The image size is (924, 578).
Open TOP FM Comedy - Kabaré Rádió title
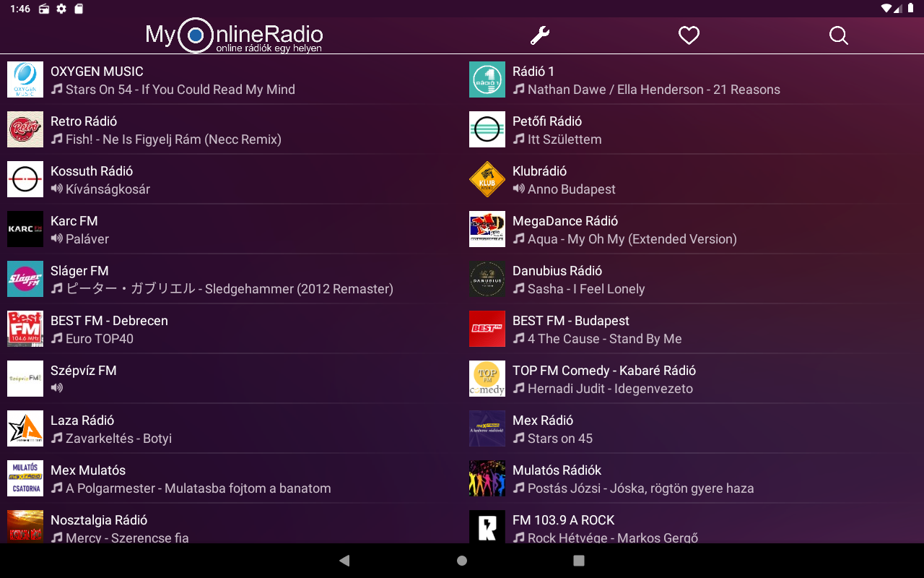pyautogui.click(x=604, y=371)
